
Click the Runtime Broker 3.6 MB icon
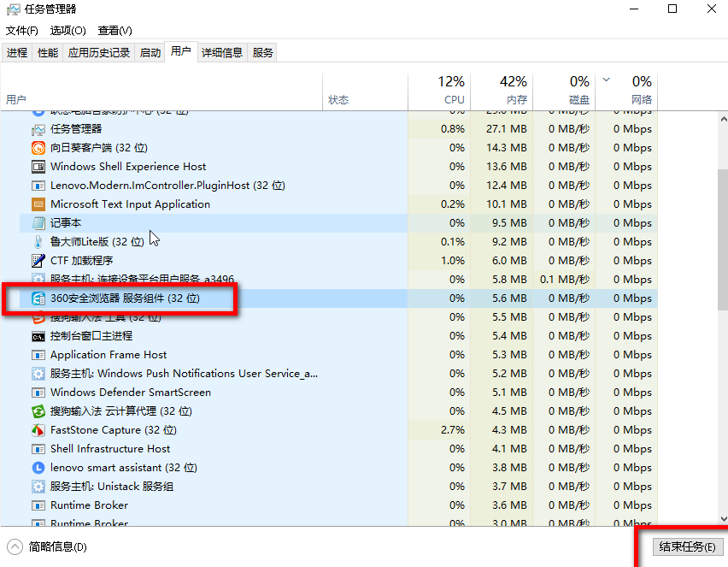[x=38, y=505]
